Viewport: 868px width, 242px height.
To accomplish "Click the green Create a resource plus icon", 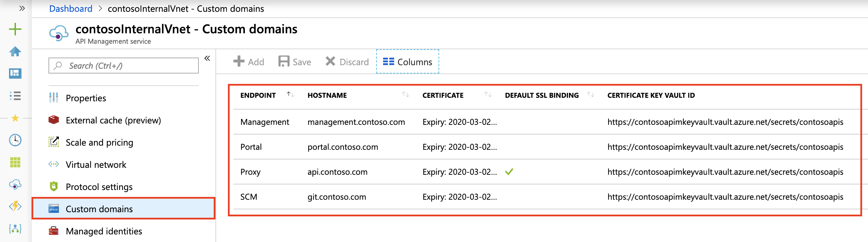I will tap(15, 29).
